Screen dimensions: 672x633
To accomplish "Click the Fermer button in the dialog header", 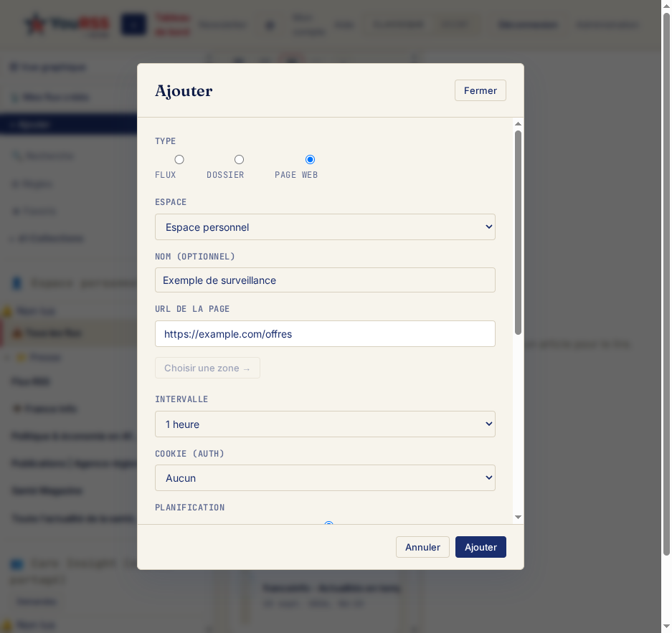I will (x=480, y=90).
